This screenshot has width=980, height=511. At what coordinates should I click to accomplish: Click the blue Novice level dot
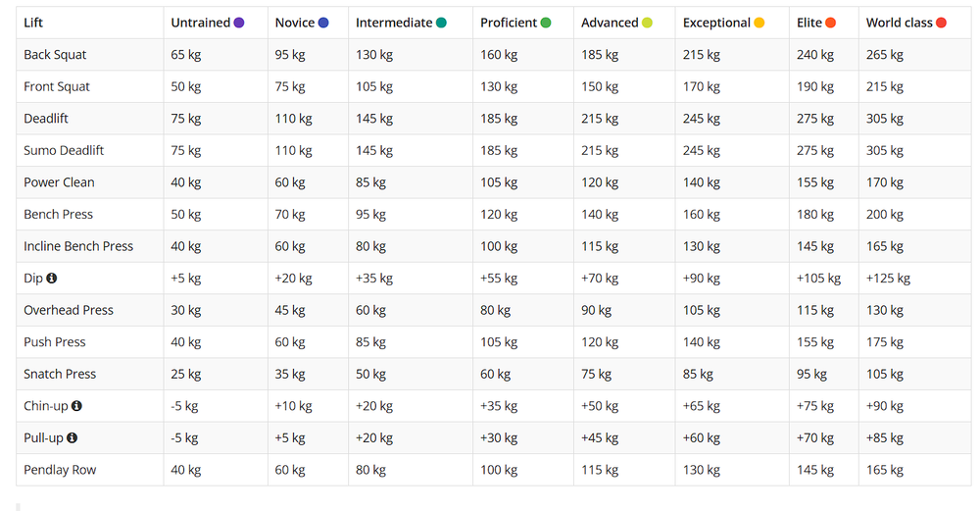point(323,23)
